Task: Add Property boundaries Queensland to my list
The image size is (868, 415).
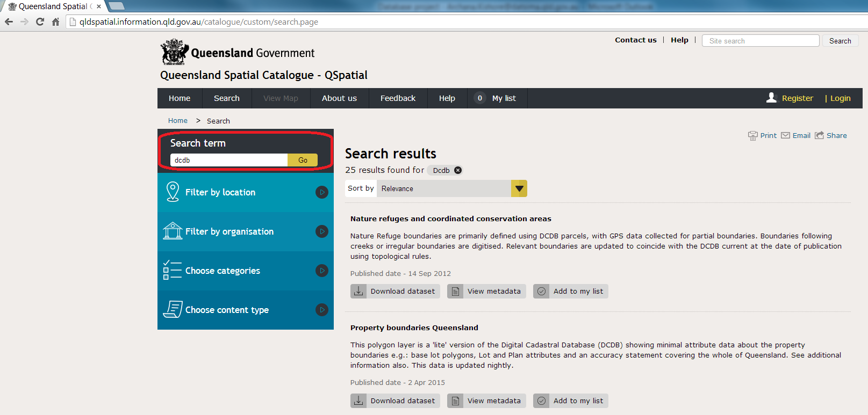Action: 571,401
